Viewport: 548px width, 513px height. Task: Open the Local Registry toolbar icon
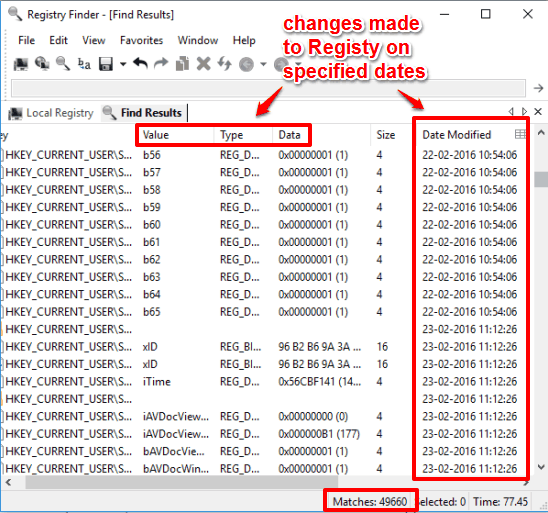pyautogui.click(x=21, y=64)
